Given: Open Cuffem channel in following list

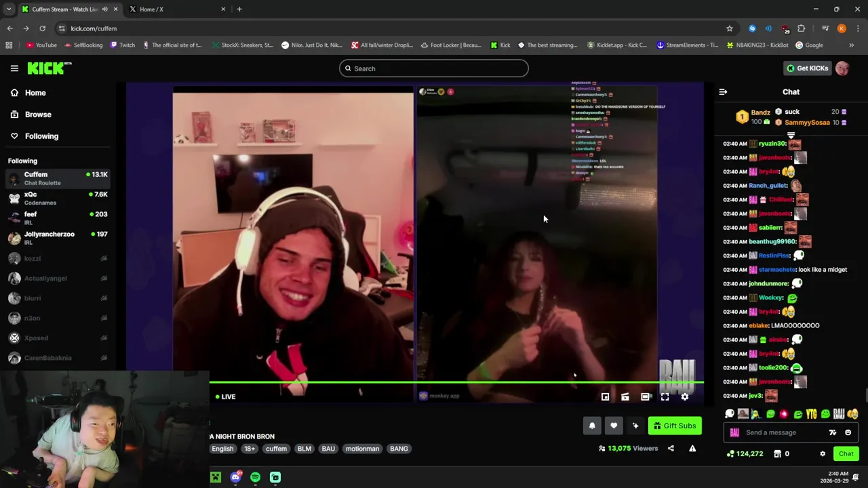Looking at the screenshot, I should click(x=58, y=178).
